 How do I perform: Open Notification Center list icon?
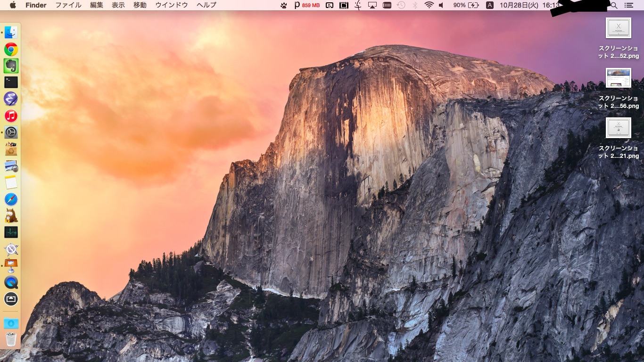628,5
